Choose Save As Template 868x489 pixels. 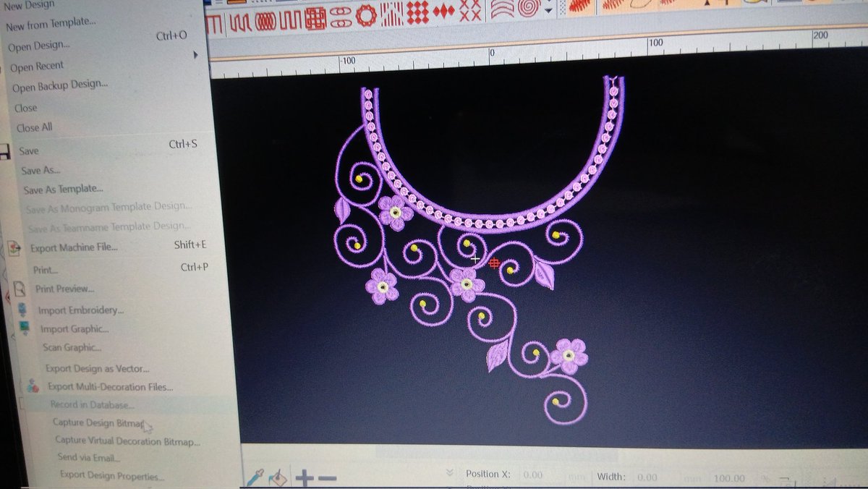64,190
